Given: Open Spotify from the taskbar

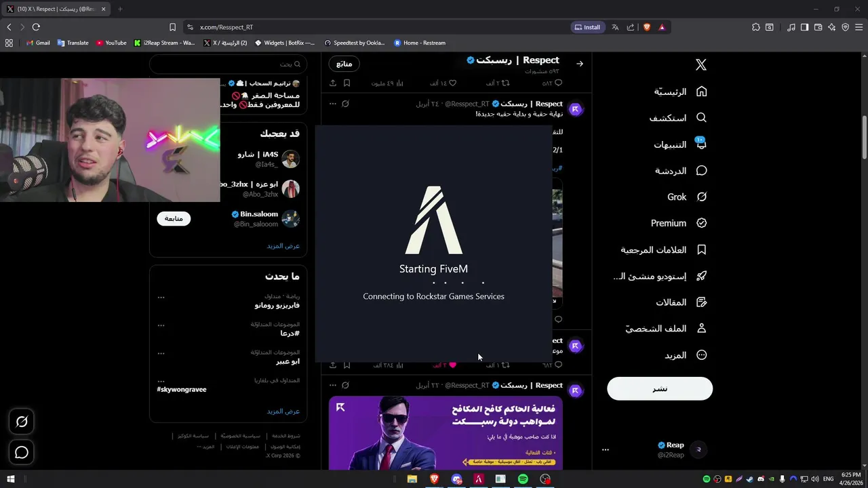Looking at the screenshot, I should point(523,479).
